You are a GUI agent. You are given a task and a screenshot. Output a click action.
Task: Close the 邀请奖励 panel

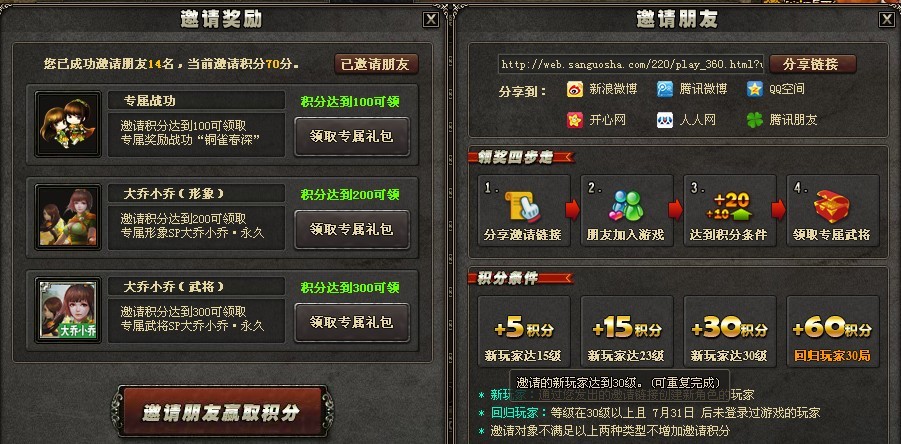(430, 20)
